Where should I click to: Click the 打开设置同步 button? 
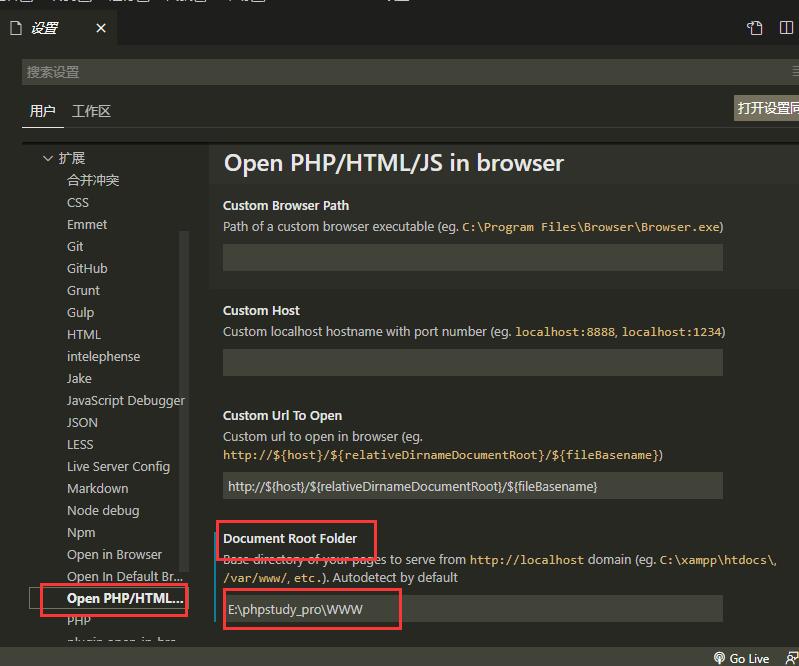pyautogui.click(x=766, y=108)
